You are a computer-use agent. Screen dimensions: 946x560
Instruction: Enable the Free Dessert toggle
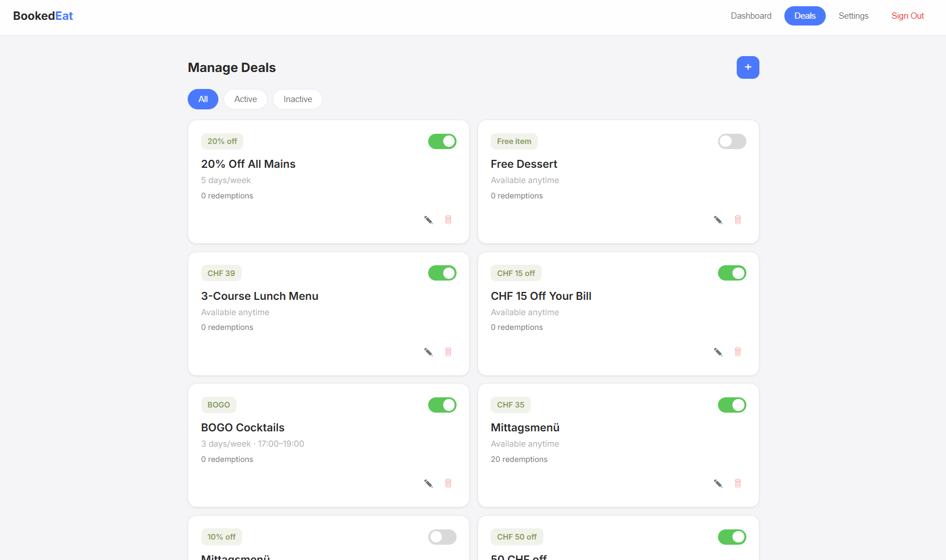pos(732,141)
